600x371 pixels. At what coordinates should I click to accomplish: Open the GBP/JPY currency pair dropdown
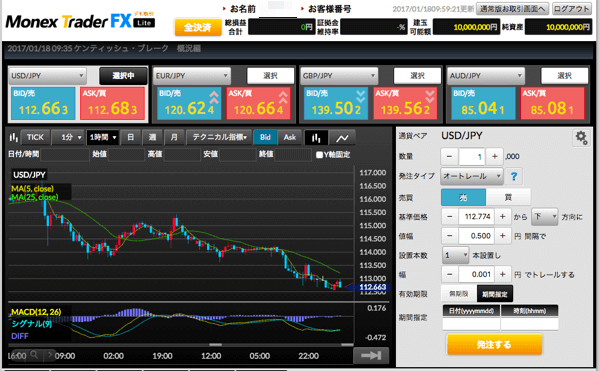pos(339,76)
